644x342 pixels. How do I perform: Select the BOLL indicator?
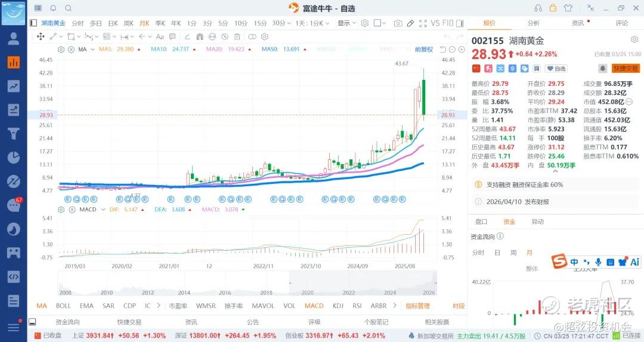[x=63, y=306]
